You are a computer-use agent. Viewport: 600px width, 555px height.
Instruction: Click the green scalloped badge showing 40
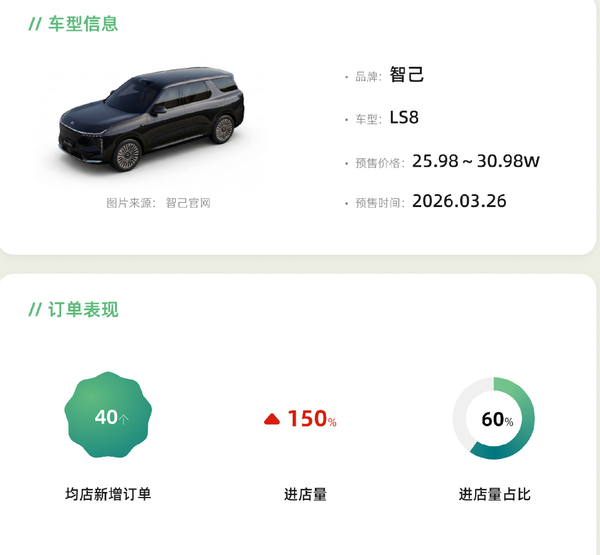108,417
